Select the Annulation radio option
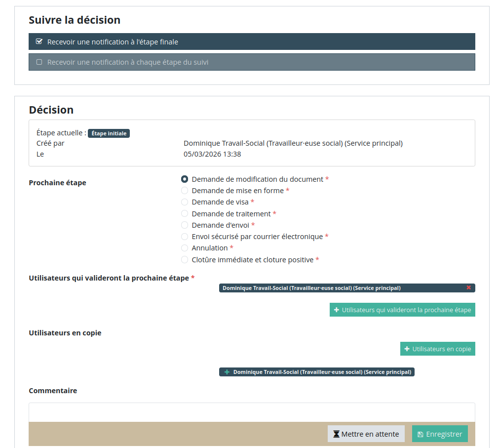Image resolution: width=498 pixels, height=448 pixels. [x=185, y=248]
